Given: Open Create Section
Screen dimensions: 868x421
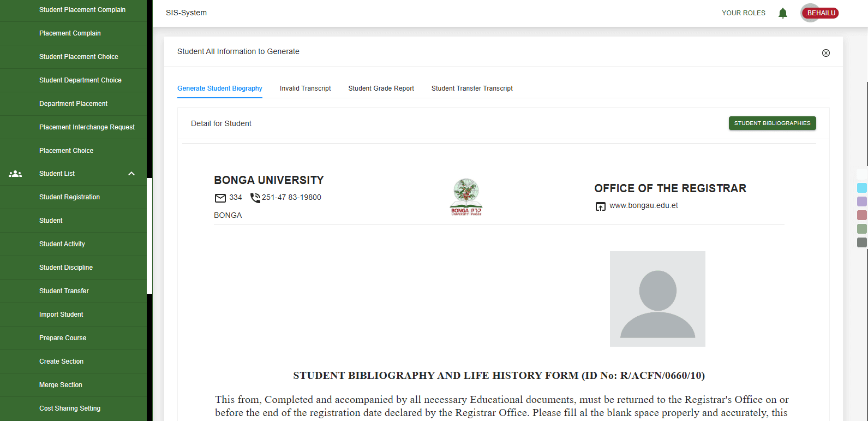Looking at the screenshot, I should click(73, 361).
